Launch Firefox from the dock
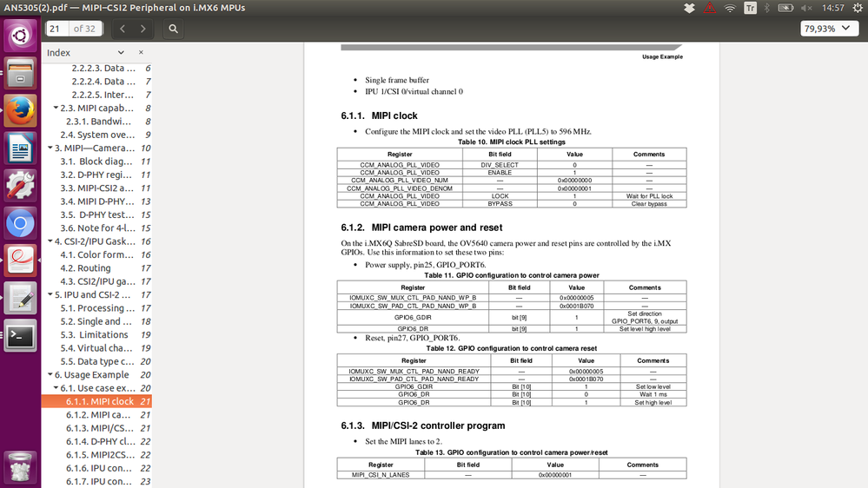 pos(21,110)
